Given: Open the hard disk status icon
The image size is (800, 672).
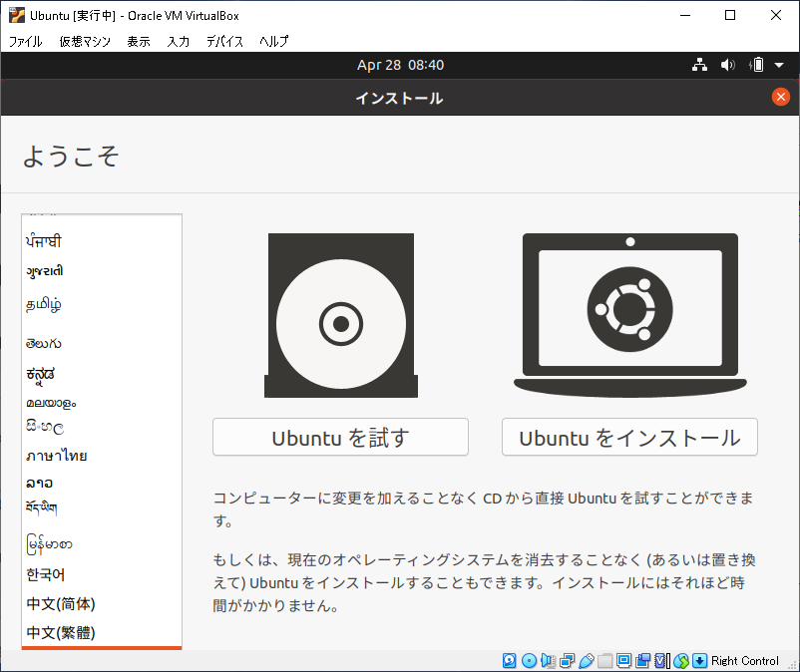Looking at the screenshot, I should pyautogui.click(x=510, y=660).
